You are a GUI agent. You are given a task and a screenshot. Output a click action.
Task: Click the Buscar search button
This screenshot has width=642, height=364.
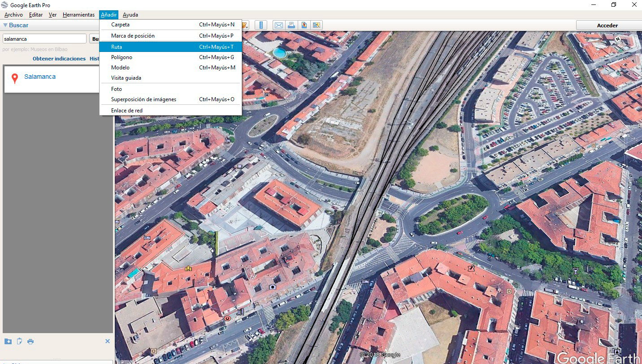point(95,39)
